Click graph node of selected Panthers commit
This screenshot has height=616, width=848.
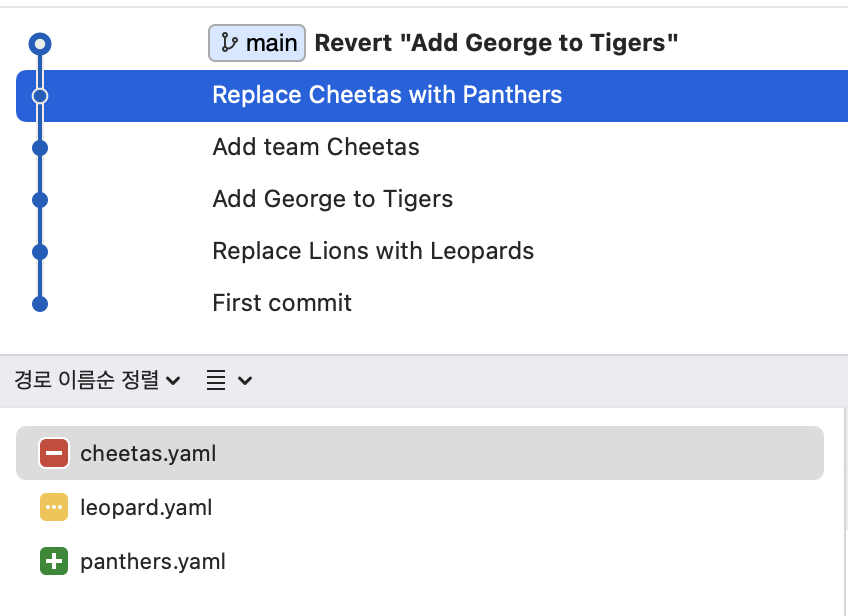(x=40, y=96)
